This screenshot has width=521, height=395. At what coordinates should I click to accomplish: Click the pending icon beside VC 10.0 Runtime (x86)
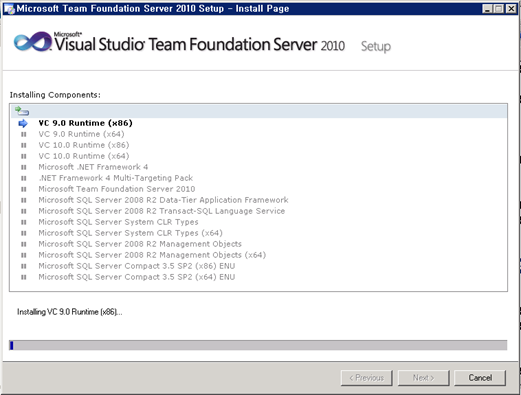24,145
